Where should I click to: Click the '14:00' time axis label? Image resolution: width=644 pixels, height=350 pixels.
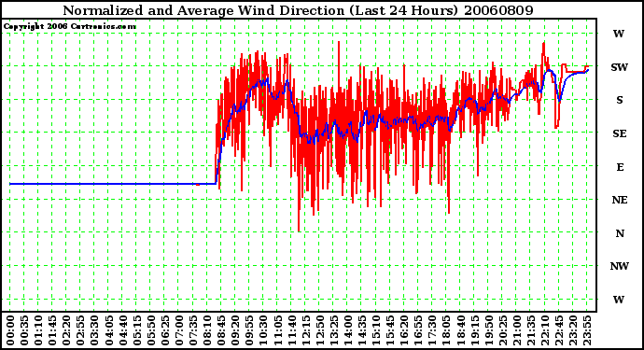[347, 330]
